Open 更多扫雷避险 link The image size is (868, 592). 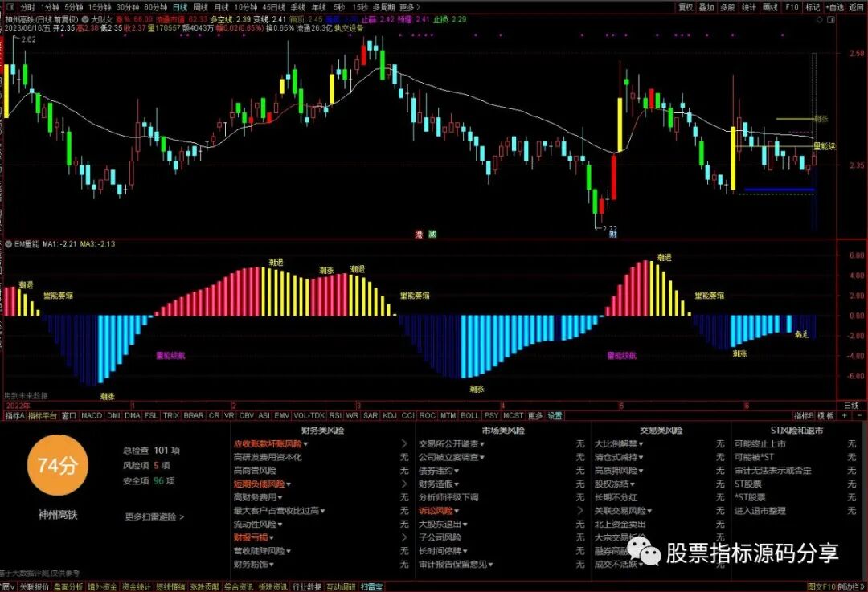tap(154, 516)
